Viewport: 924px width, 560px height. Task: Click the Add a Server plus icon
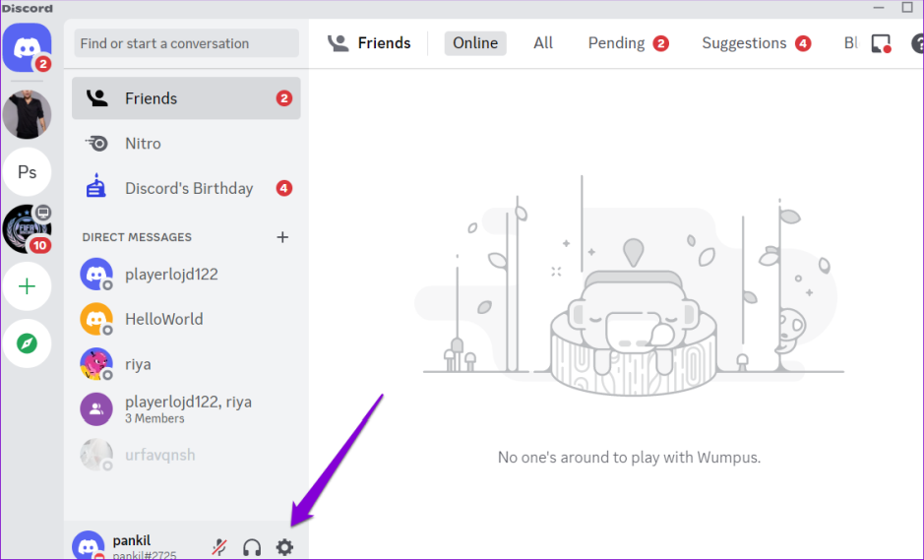tap(27, 286)
